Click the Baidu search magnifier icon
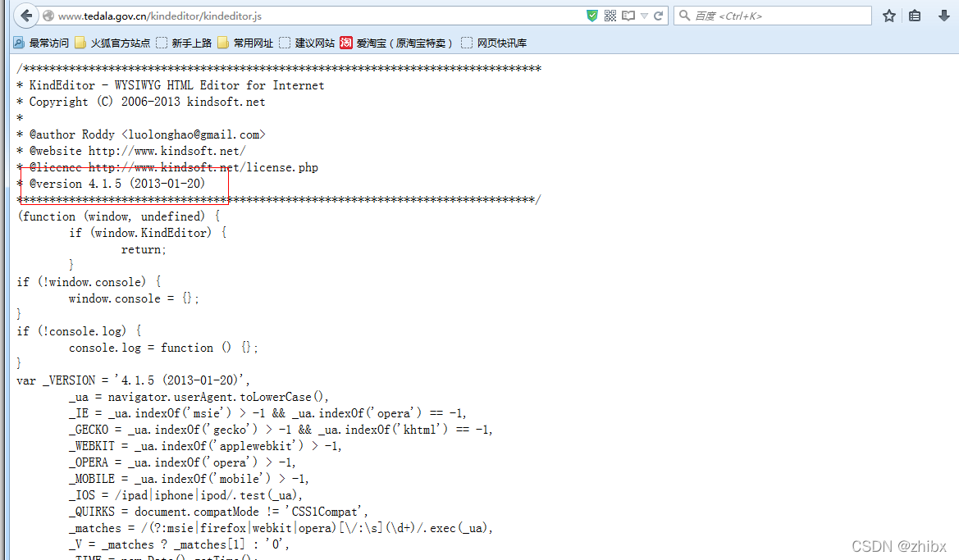959x560 pixels. (x=684, y=16)
